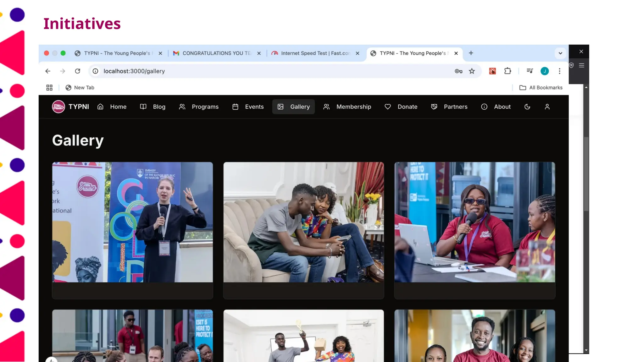Open the couch couple gallery photo
Screen dimensions: 644x362
tap(303, 222)
